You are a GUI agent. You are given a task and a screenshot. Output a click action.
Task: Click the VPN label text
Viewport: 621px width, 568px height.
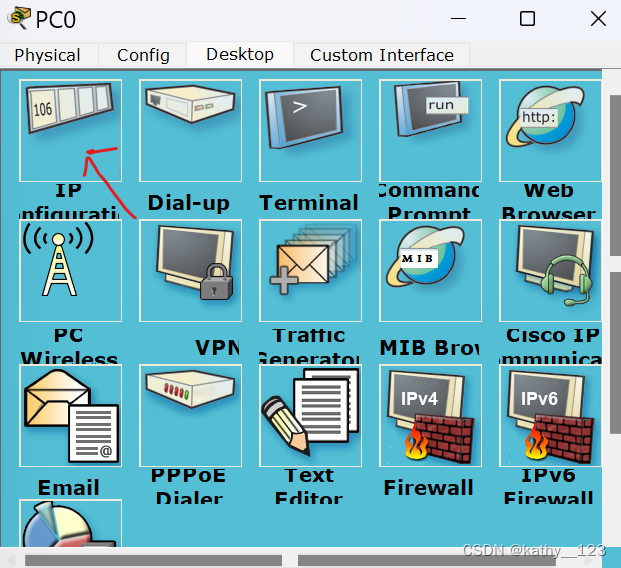tap(218, 348)
